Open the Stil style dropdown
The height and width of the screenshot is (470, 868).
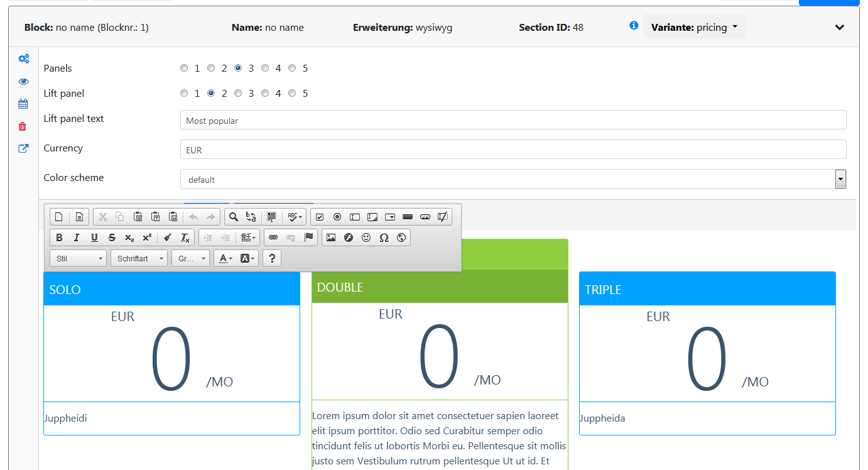click(x=79, y=258)
